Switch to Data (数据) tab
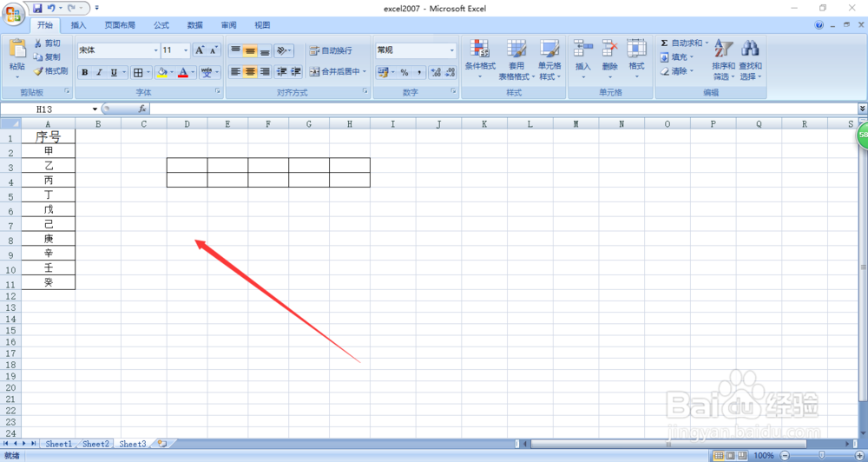The width and height of the screenshot is (868, 462). [x=194, y=25]
